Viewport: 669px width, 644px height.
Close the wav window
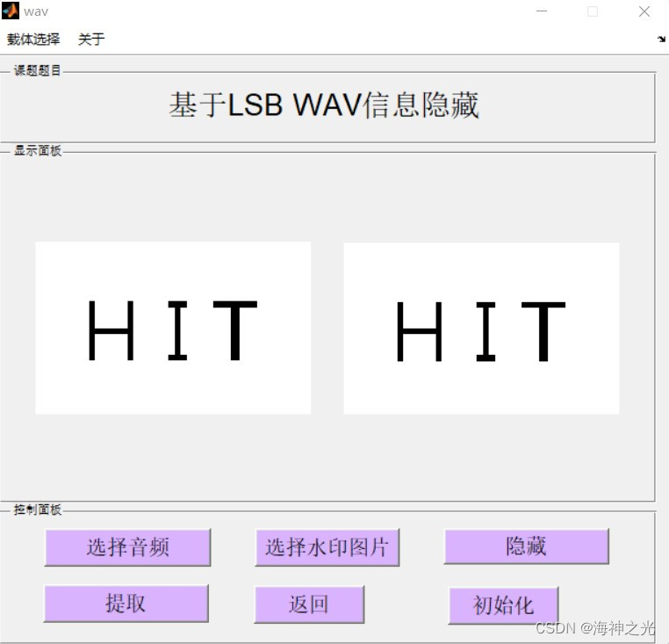pos(644,11)
